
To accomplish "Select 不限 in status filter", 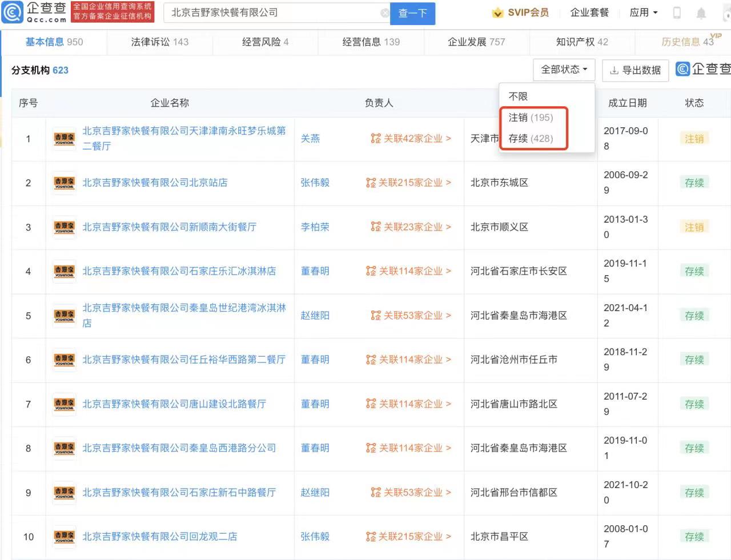I will [518, 96].
